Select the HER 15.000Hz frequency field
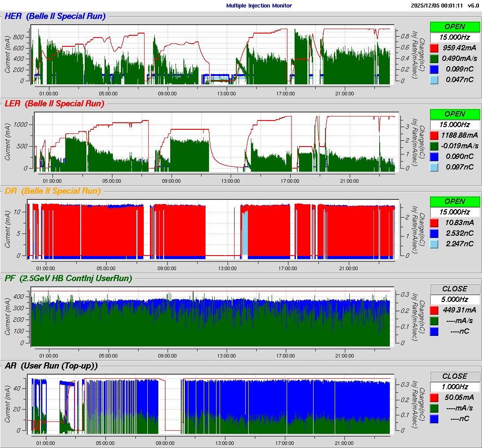The image size is (482, 448). 455,37
